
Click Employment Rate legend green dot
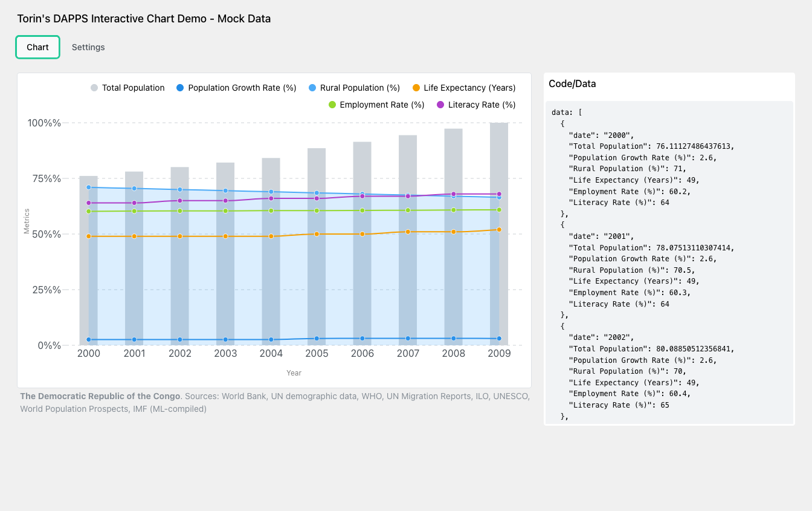click(332, 105)
